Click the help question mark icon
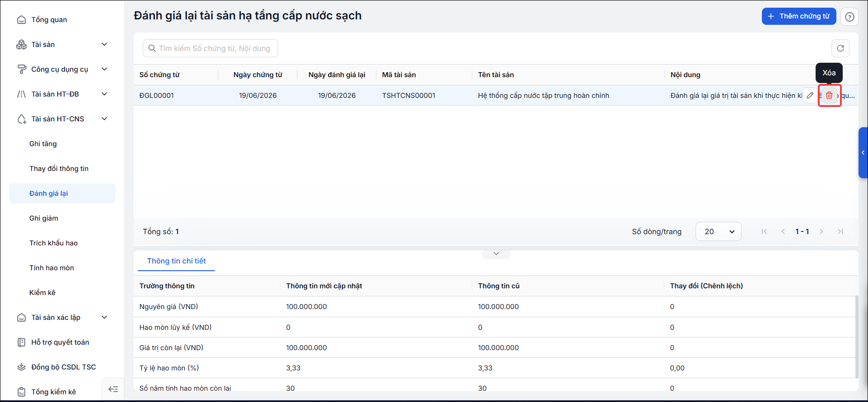 [x=849, y=17]
